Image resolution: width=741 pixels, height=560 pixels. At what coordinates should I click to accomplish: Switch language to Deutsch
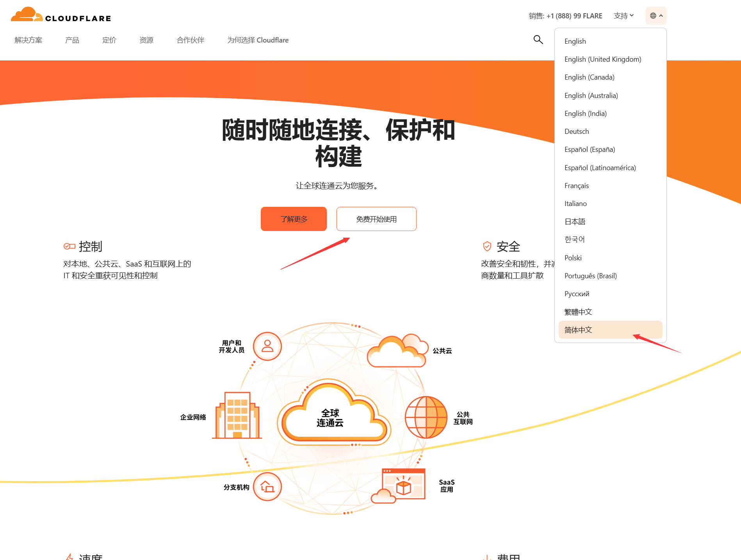(x=610, y=131)
